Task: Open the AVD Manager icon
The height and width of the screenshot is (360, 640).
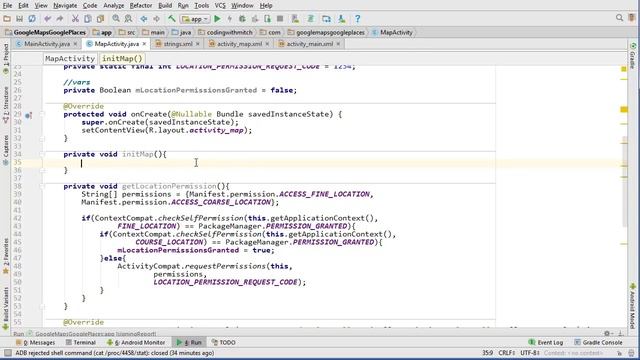Action: click(295, 19)
